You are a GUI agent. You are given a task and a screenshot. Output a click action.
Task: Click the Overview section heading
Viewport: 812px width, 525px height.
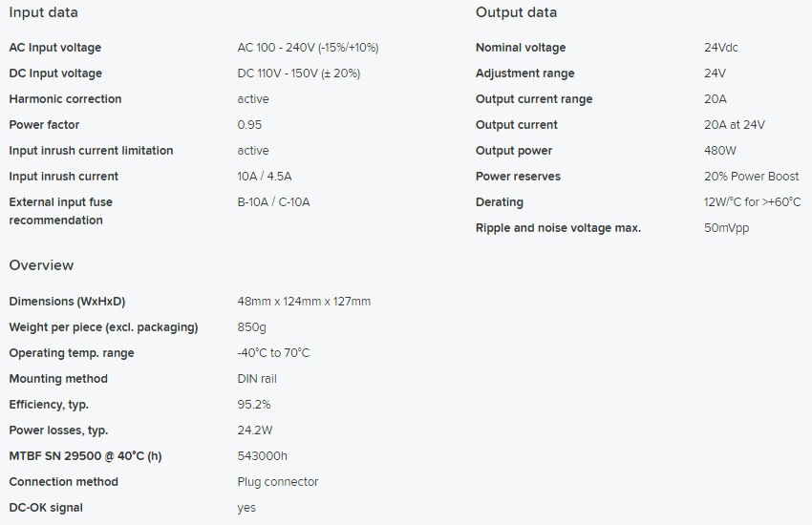click(41, 265)
